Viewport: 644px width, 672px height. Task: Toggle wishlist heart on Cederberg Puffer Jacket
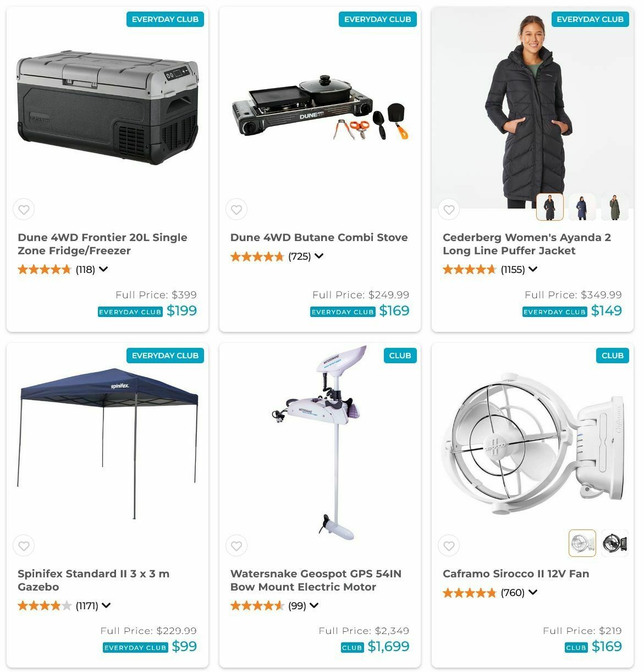pyautogui.click(x=449, y=210)
